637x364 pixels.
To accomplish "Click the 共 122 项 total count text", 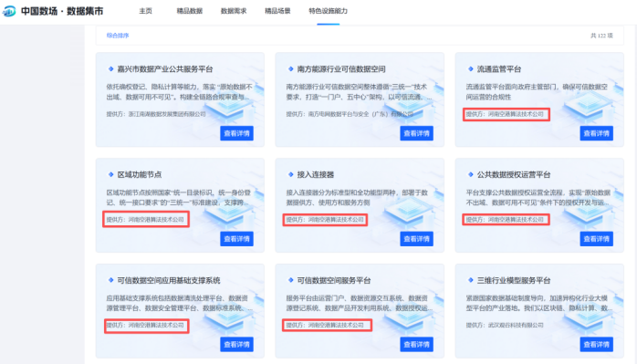I will [x=601, y=36].
